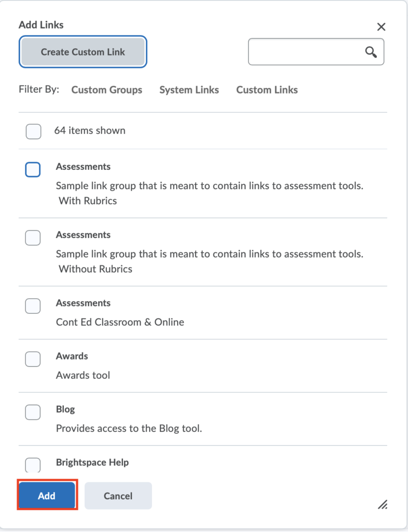Check Assessments Cont Ed Classroom checkbox
This screenshot has height=532, width=408.
[x=33, y=305]
